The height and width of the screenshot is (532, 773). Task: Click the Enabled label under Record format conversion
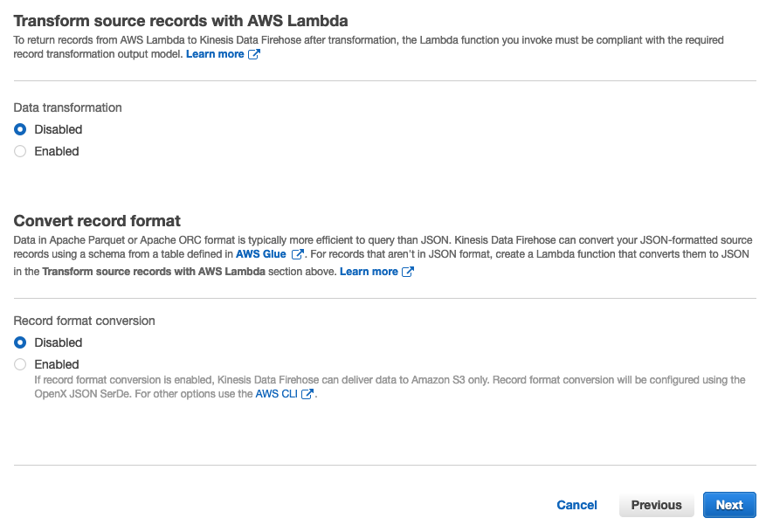point(56,364)
